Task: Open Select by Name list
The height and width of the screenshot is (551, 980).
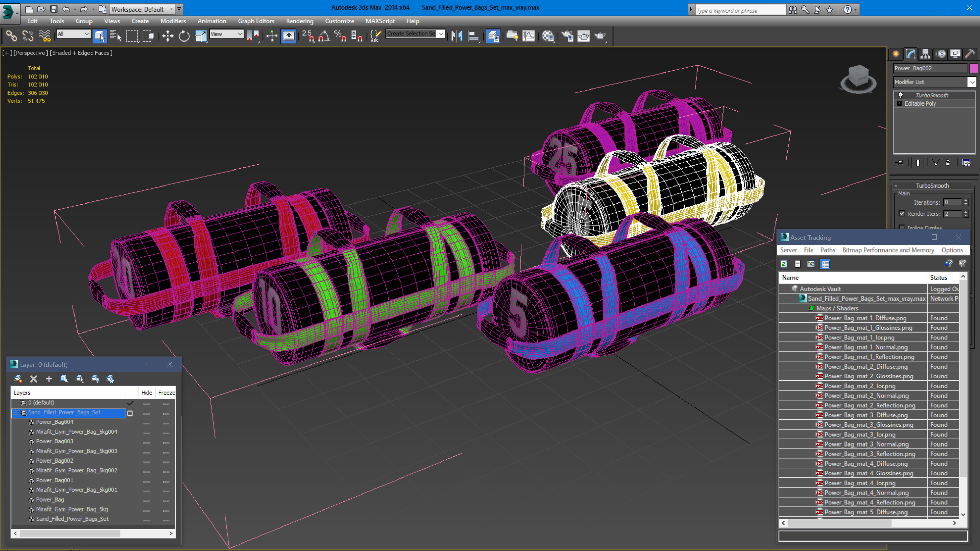Action: (115, 36)
